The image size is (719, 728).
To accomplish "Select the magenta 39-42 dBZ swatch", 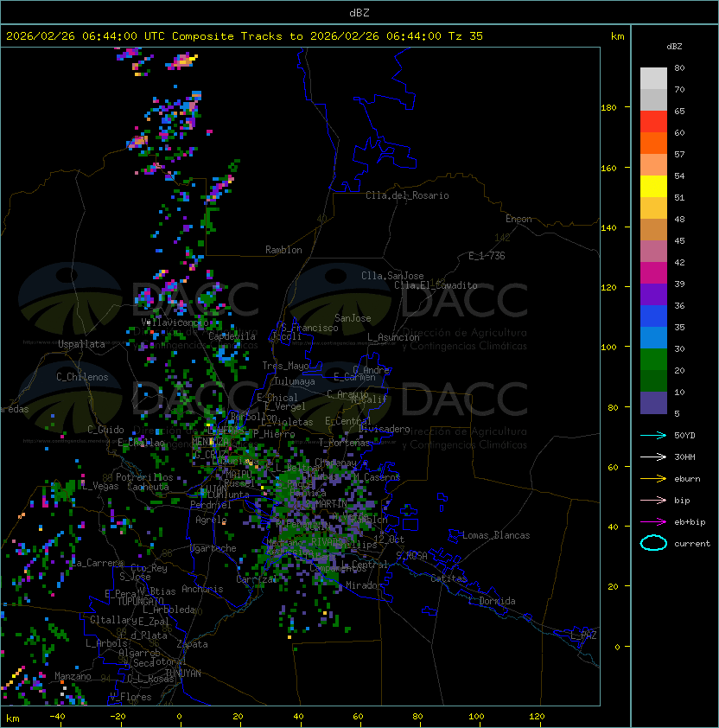I will tap(653, 272).
